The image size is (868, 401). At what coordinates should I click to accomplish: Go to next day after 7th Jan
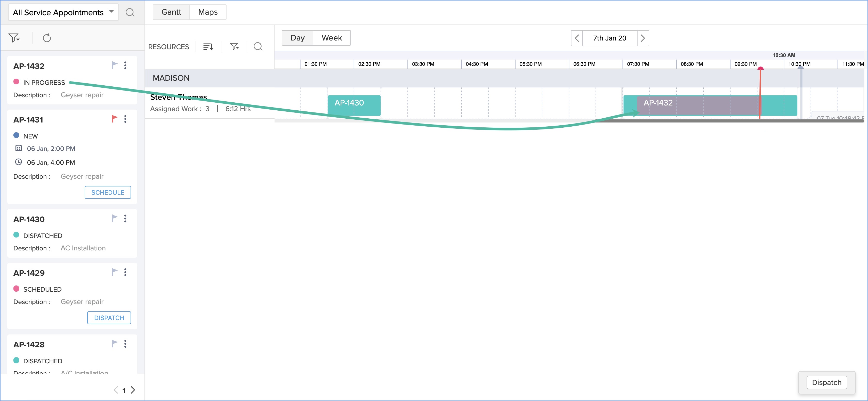click(642, 38)
